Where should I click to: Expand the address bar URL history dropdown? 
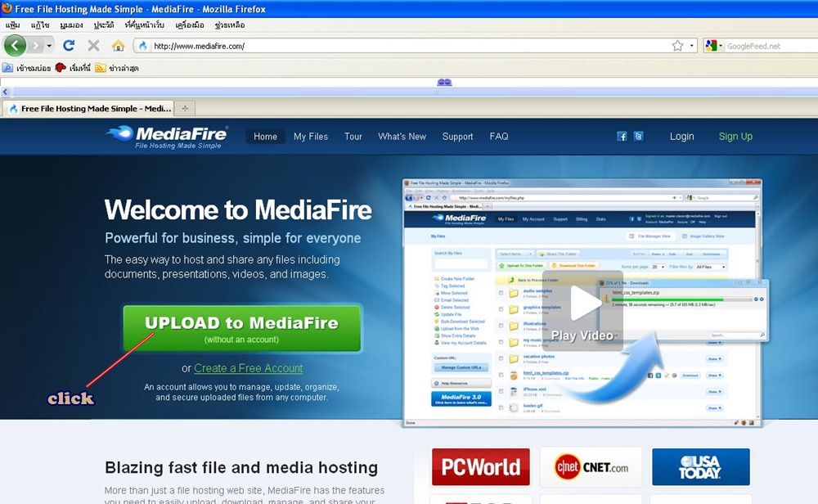692,46
